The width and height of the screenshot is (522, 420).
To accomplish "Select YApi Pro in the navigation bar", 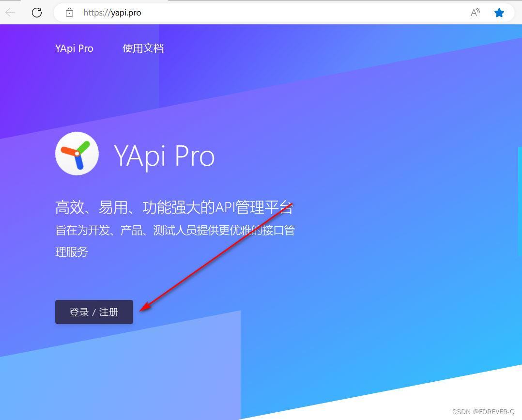I will point(74,48).
